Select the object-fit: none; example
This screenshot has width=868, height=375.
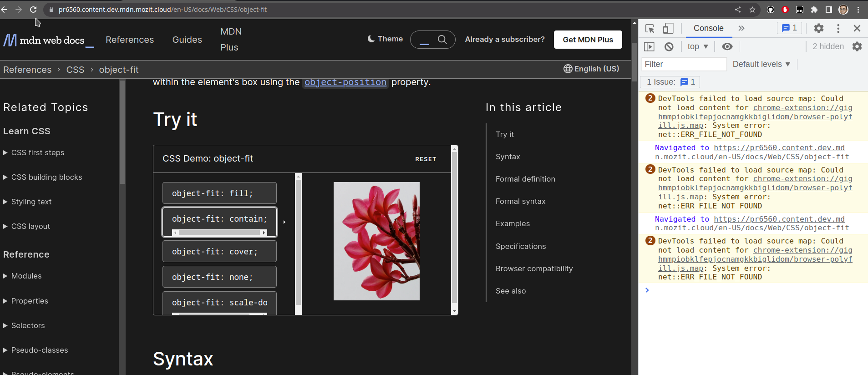[219, 277]
